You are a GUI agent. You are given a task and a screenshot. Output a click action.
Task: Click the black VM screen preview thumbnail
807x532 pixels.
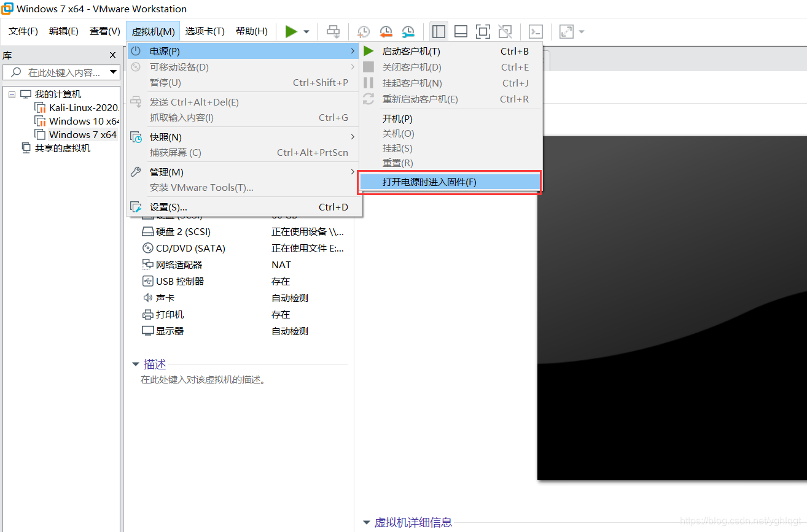(x=672, y=308)
